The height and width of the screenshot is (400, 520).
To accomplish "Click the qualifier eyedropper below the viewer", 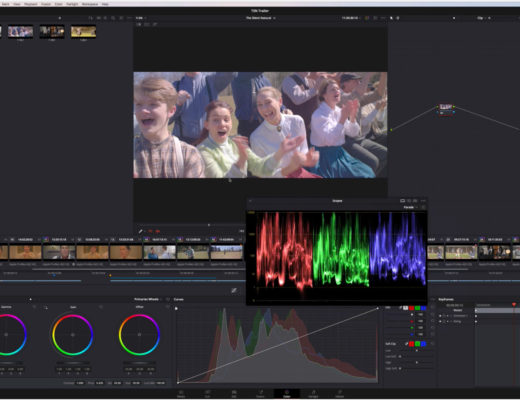I will (141, 231).
